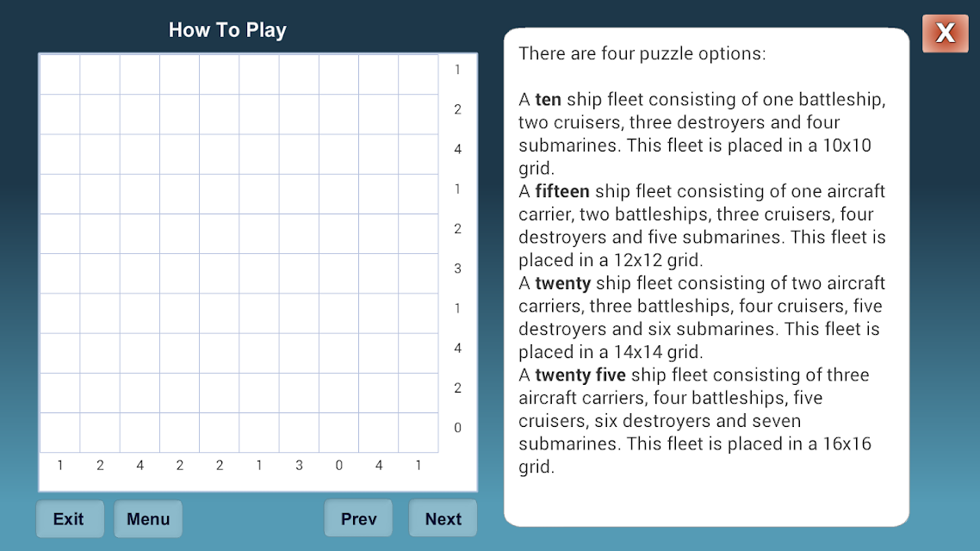Advance to next page with Next
980x551 pixels.
point(443,518)
